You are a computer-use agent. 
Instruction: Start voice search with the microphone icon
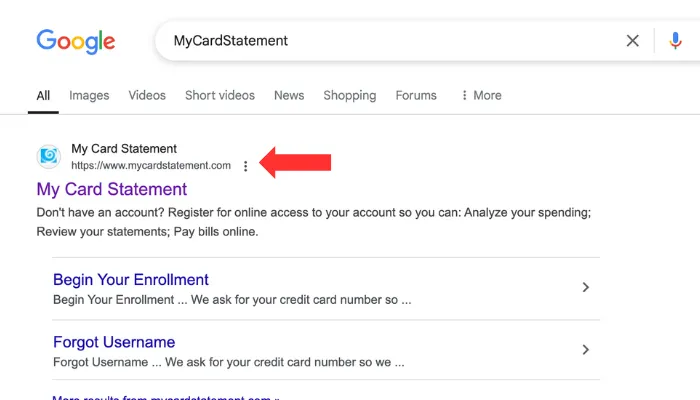coord(675,41)
